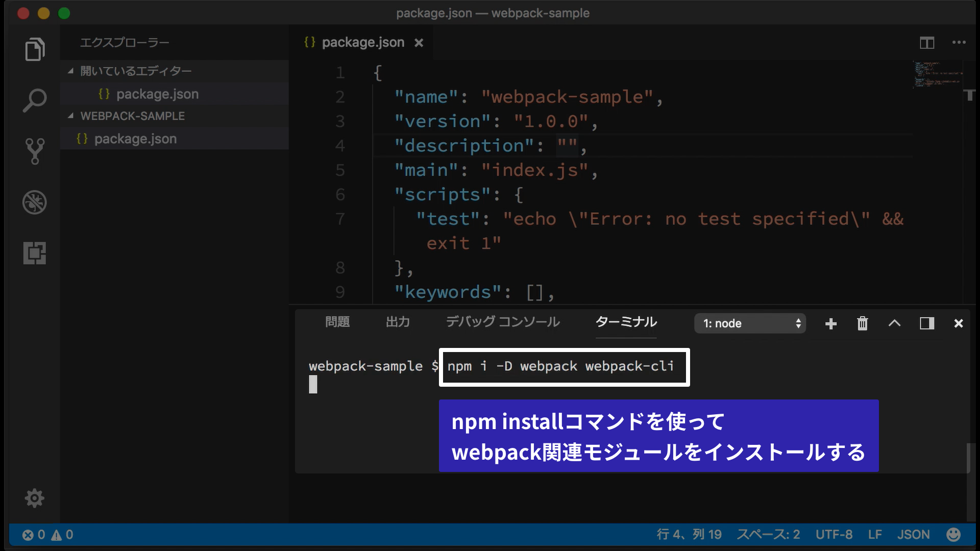
Task: Click the feedback smiley icon
Action: pos(953,535)
